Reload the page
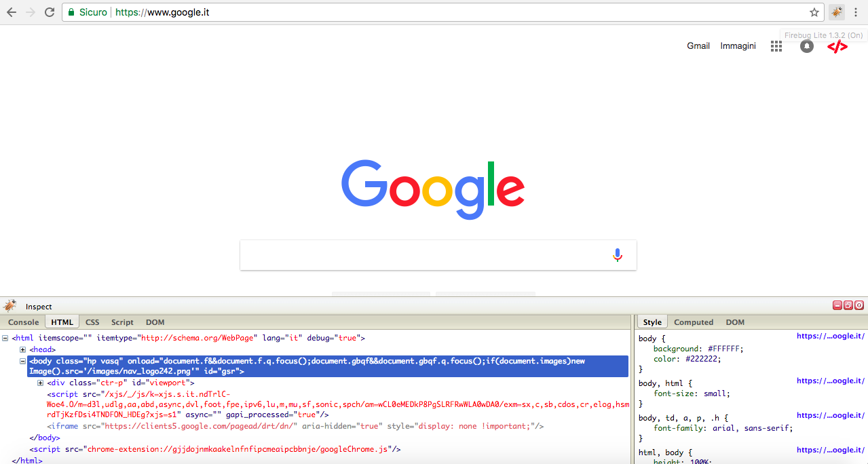868x464 pixels. click(48, 12)
